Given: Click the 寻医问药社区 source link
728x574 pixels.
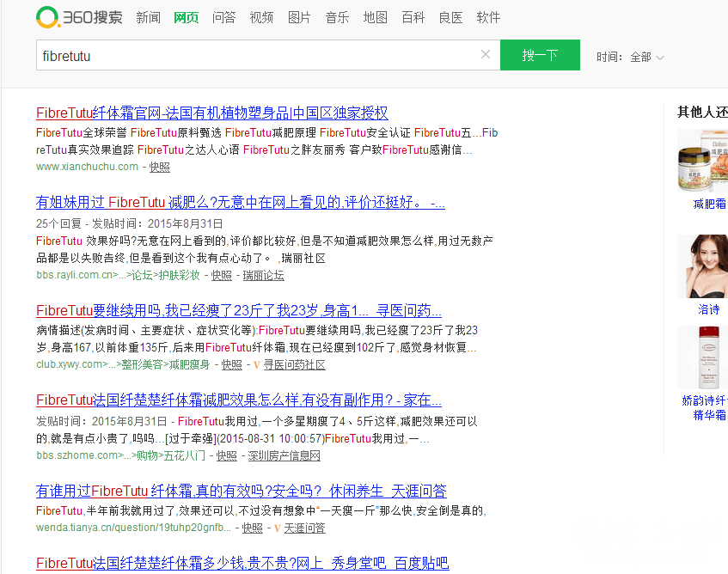Looking at the screenshot, I should 294,365.
